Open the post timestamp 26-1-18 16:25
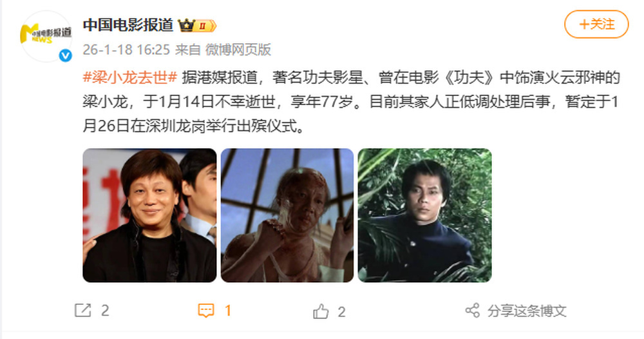This screenshot has width=644, height=339. pos(126,50)
